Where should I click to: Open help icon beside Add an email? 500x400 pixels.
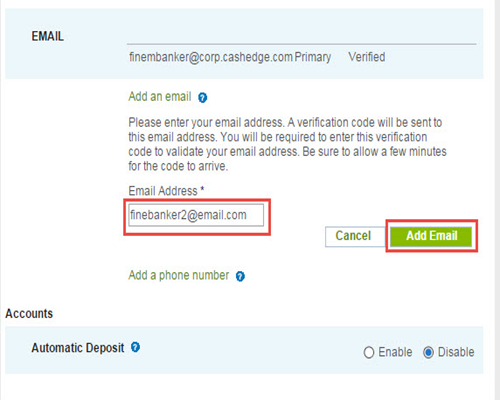pos(202,98)
